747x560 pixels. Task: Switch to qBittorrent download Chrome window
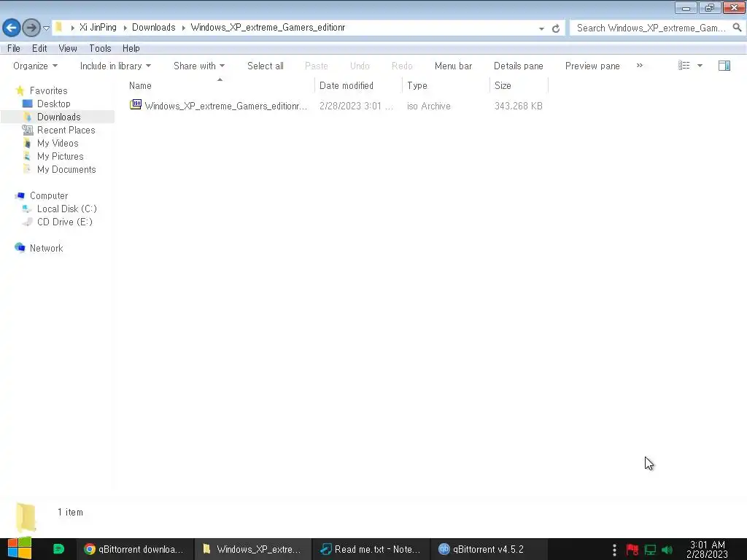coord(135,549)
